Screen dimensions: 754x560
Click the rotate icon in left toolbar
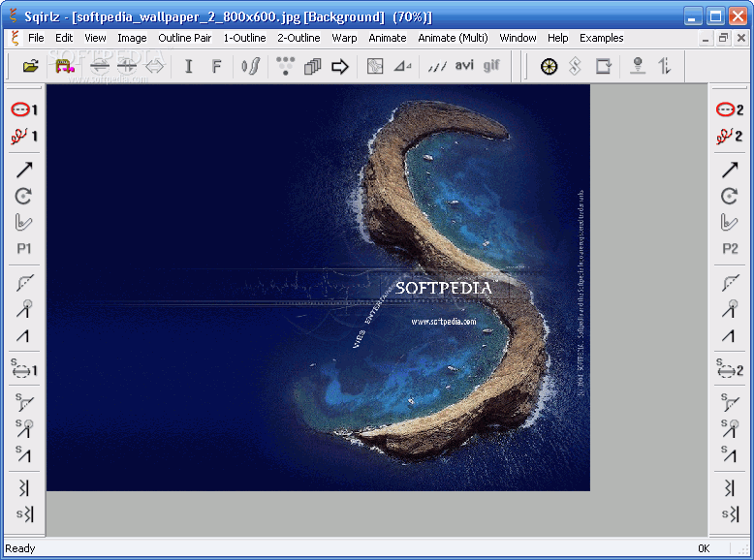pyautogui.click(x=23, y=196)
